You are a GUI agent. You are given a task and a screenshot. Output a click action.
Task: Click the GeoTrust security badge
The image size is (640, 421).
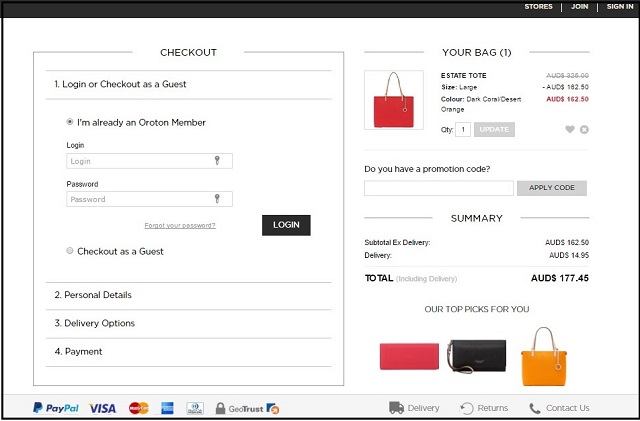(x=247, y=408)
